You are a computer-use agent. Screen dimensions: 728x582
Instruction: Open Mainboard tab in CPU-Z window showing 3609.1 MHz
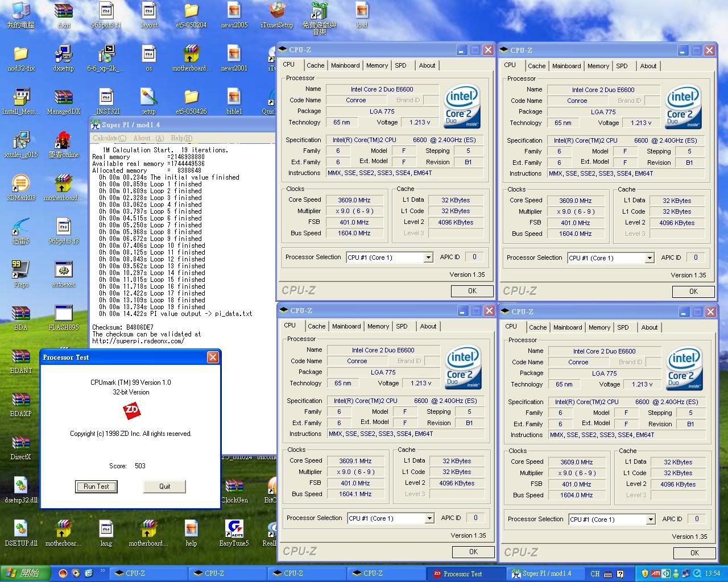tap(346, 326)
